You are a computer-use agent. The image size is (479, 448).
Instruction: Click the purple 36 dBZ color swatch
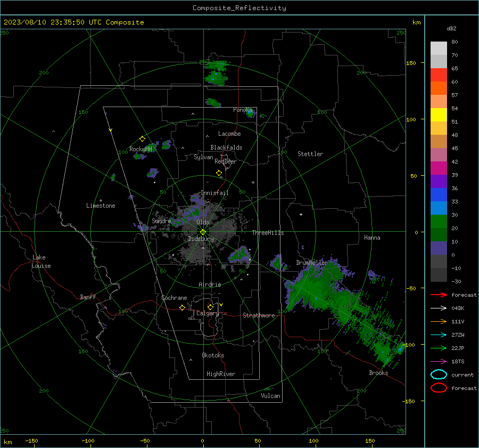click(x=439, y=182)
